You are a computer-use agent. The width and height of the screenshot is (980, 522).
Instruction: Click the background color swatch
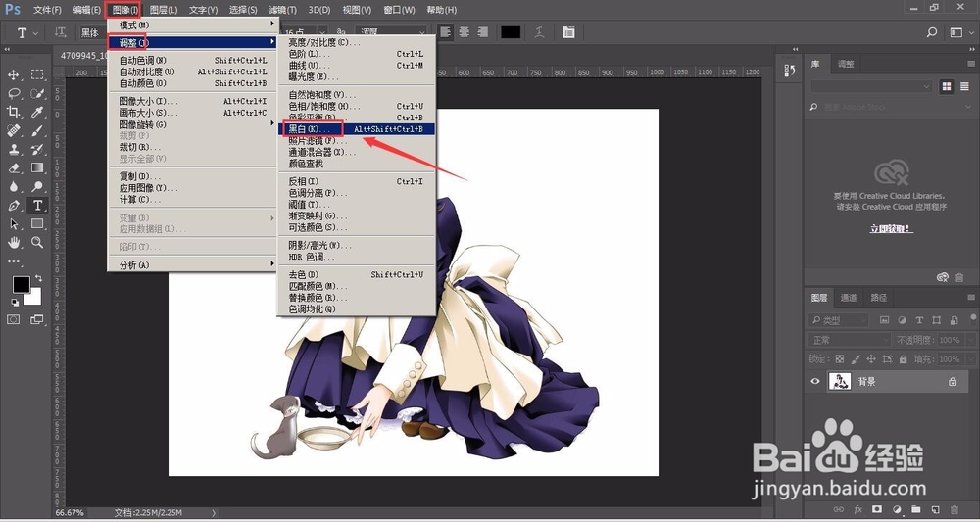coord(34,299)
